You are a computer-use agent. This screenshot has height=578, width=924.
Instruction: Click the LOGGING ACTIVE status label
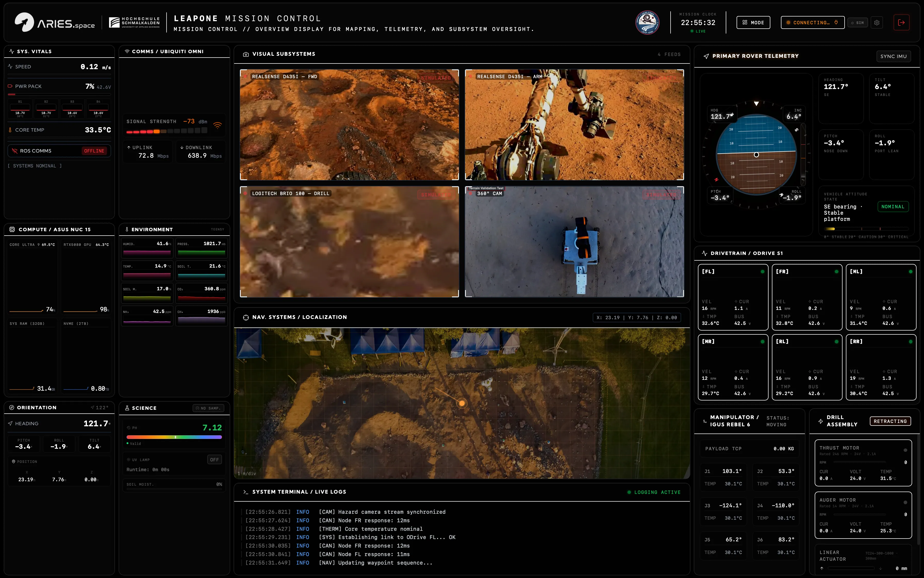tap(654, 492)
